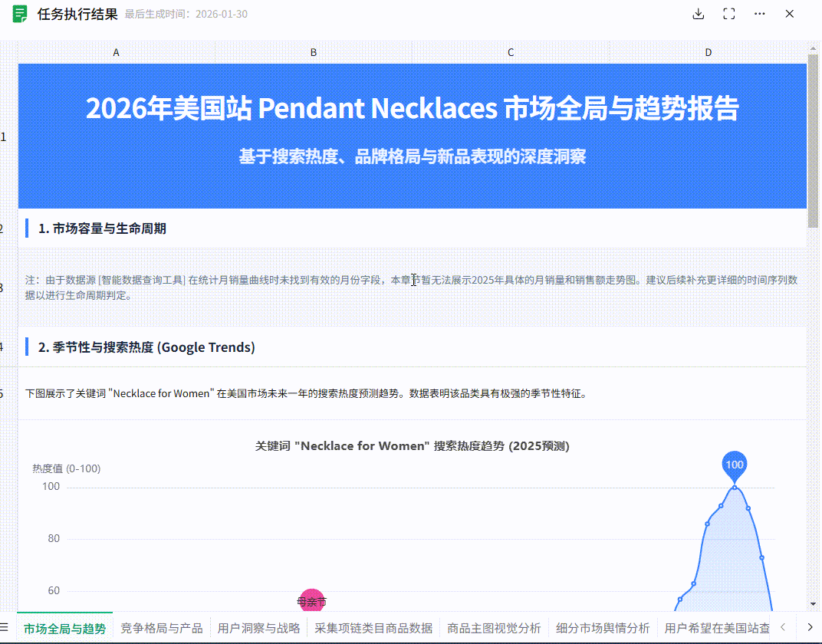Open the sheet list hamburger menu

(x=6, y=628)
